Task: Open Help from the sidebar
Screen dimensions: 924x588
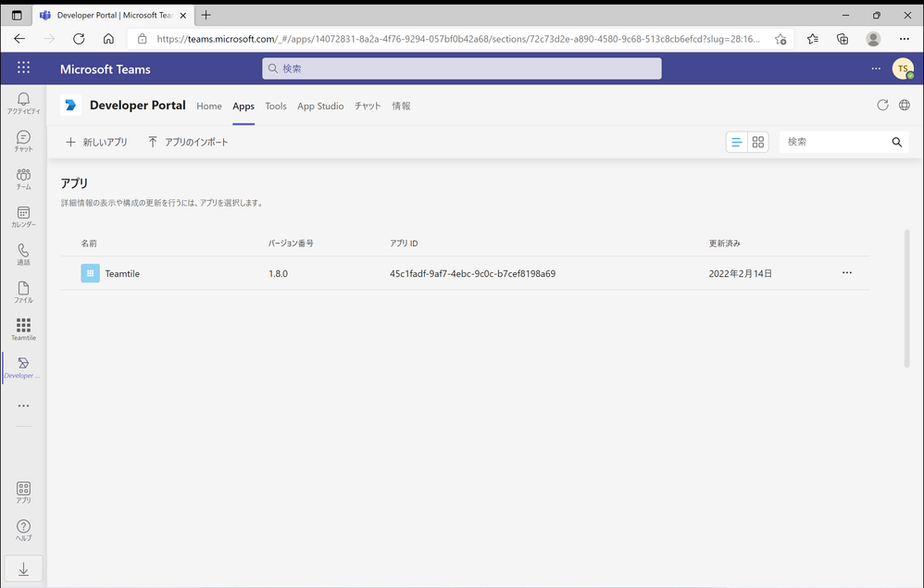Action: coord(23,530)
